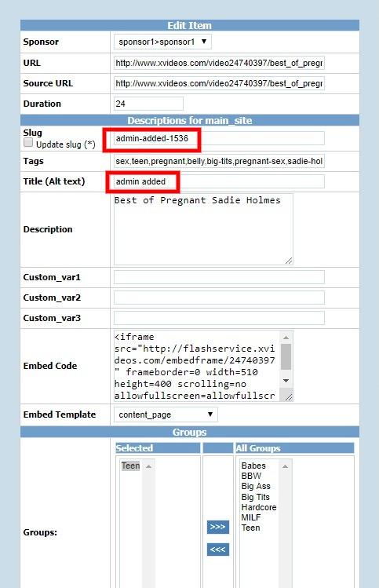Click the Slug field with admin-added-1536

219,138
